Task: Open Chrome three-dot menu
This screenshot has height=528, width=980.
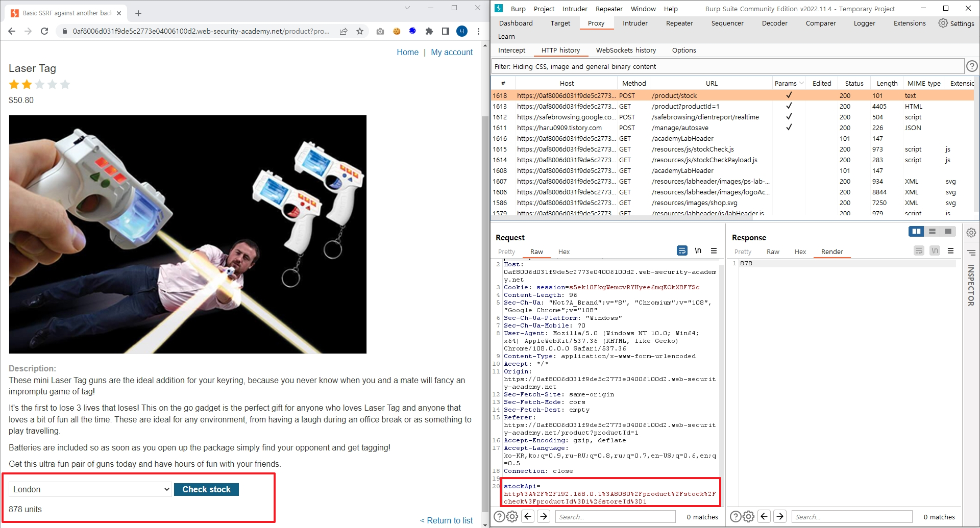Action: pyautogui.click(x=478, y=31)
